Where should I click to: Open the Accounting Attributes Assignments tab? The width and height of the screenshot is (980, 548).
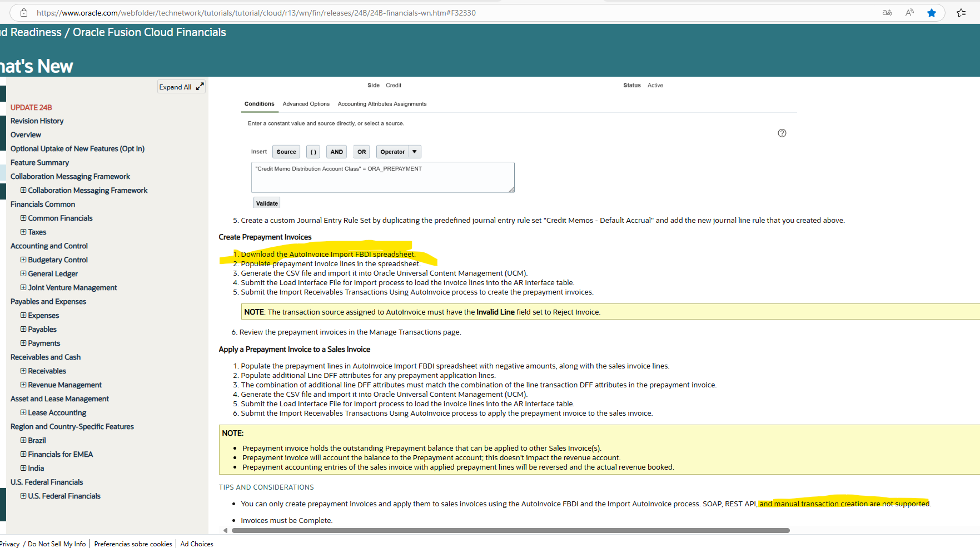click(x=382, y=104)
